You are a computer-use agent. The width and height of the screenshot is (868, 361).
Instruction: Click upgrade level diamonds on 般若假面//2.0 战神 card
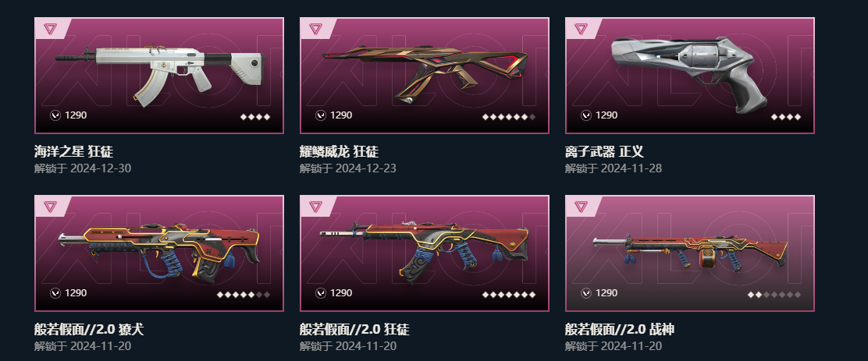coord(774,295)
